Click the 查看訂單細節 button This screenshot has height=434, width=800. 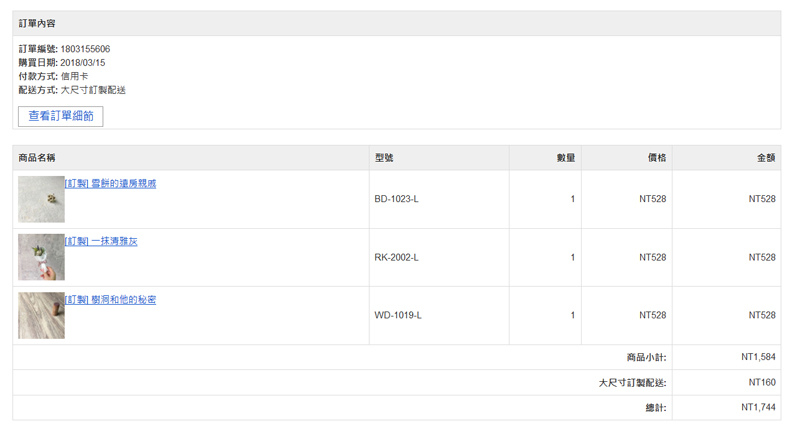tap(61, 116)
